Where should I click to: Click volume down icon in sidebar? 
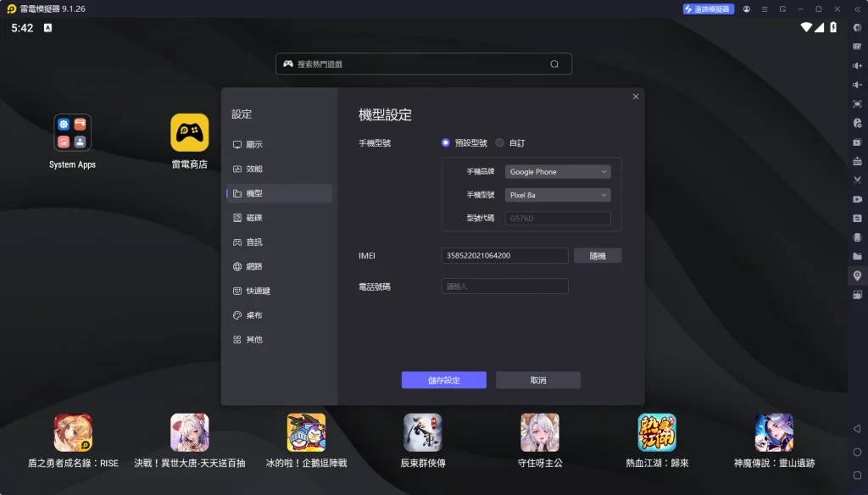click(858, 85)
